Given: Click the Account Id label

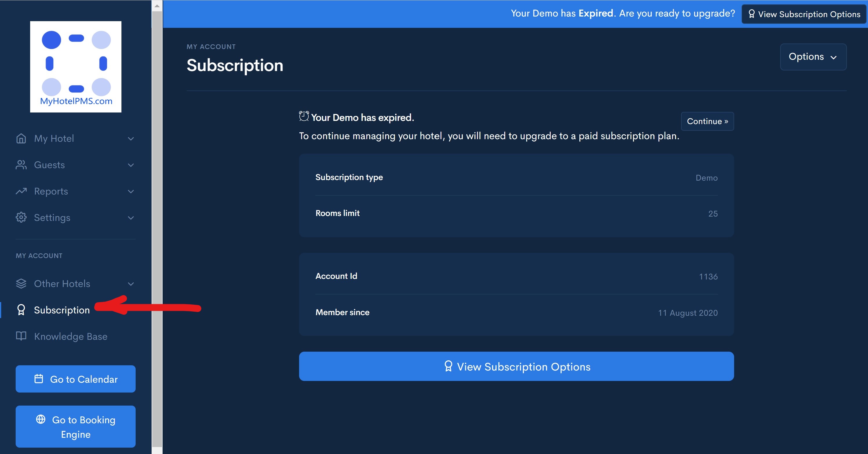Looking at the screenshot, I should pos(336,276).
